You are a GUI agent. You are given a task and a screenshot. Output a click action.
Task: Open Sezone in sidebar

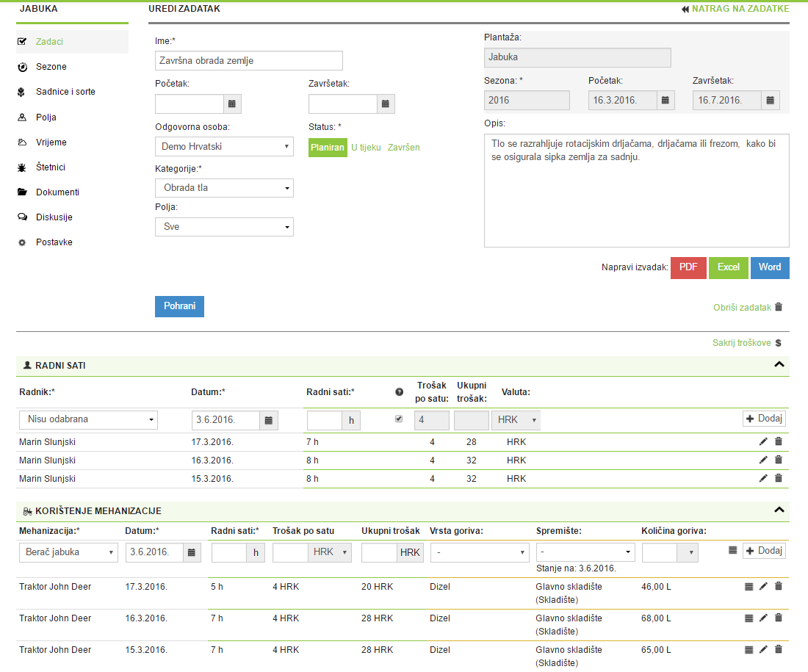pos(51,67)
